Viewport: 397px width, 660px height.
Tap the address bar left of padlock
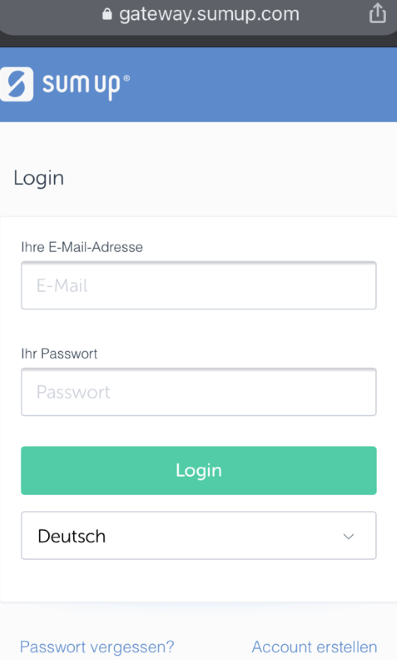[51, 14]
